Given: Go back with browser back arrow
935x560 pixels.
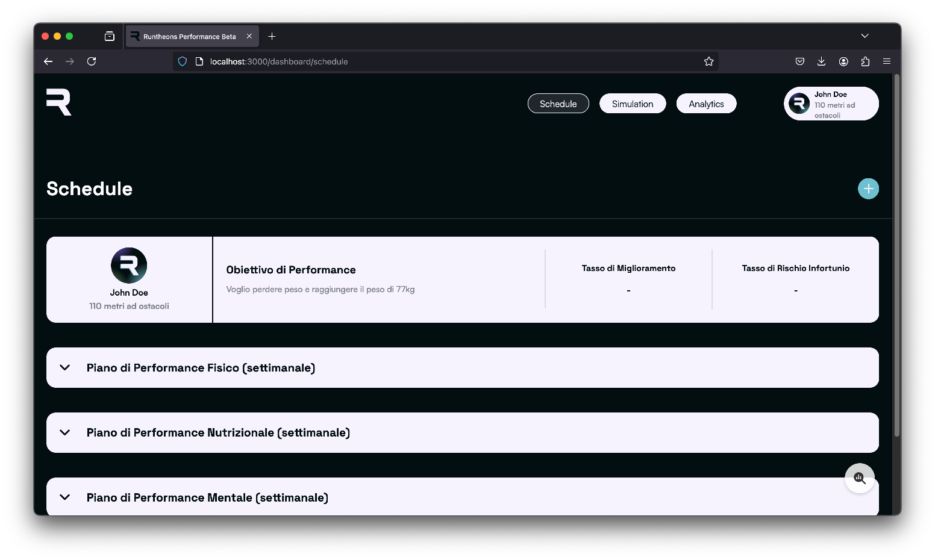Looking at the screenshot, I should [48, 61].
